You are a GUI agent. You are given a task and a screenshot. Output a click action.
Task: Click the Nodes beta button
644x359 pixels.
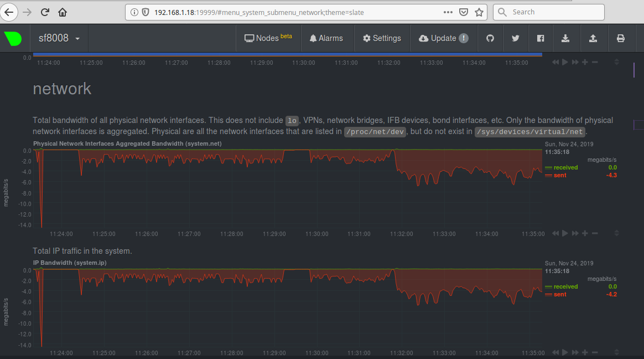tap(268, 38)
